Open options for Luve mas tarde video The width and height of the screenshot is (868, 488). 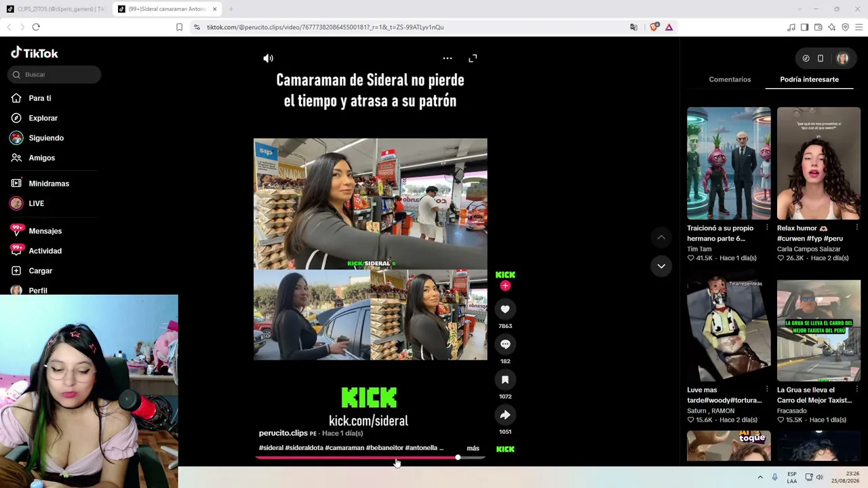click(767, 390)
